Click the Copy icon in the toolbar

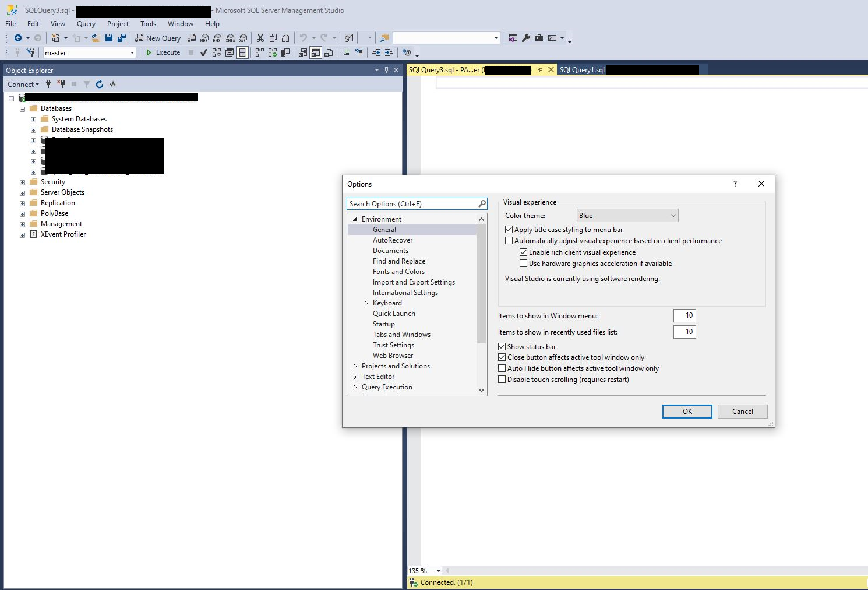273,38
